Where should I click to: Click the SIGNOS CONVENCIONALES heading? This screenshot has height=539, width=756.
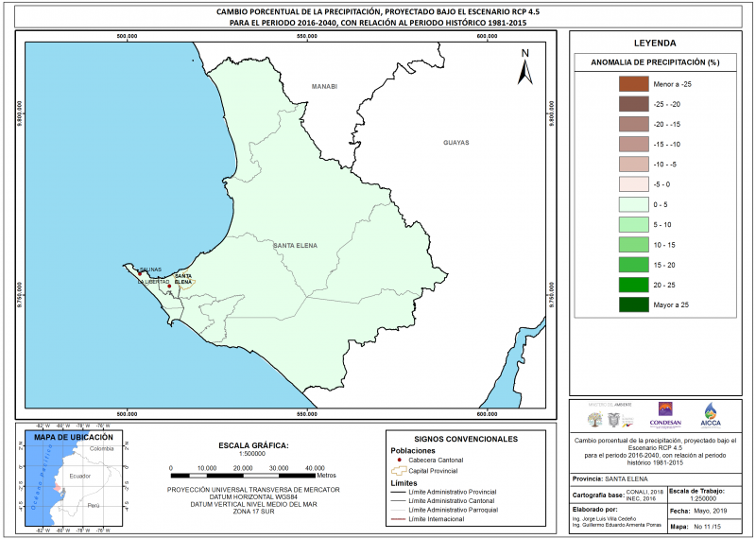[466, 439]
